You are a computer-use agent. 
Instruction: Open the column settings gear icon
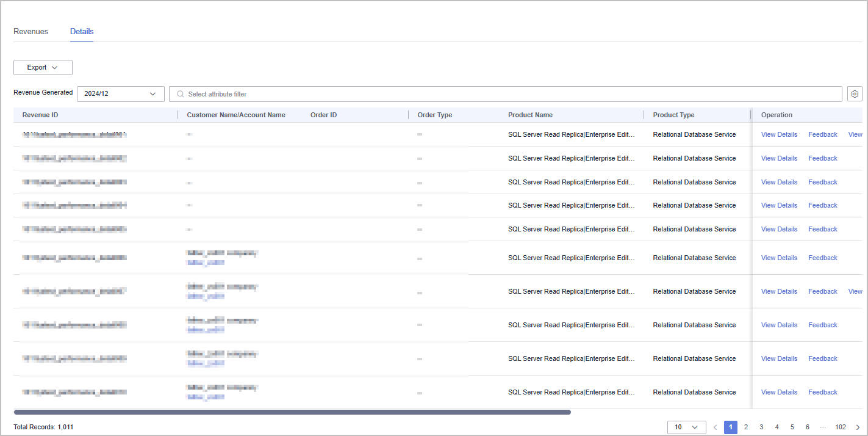(x=855, y=94)
